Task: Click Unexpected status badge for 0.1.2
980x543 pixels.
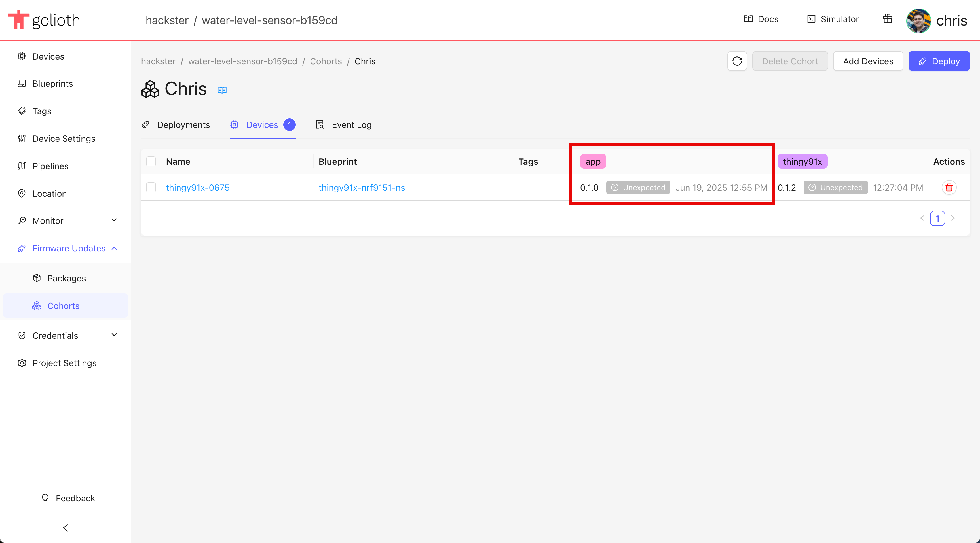Action: pyautogui.click(x=835, y=187)
